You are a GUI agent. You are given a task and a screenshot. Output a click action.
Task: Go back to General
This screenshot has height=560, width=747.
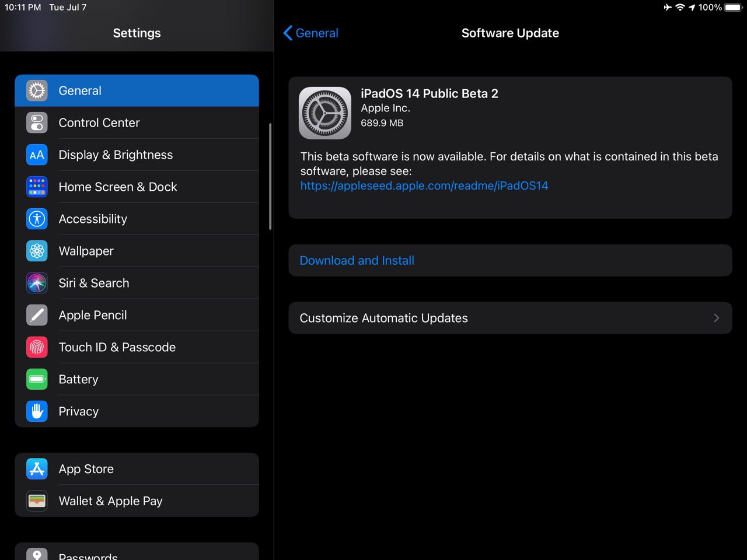click(x=311, y=33)
